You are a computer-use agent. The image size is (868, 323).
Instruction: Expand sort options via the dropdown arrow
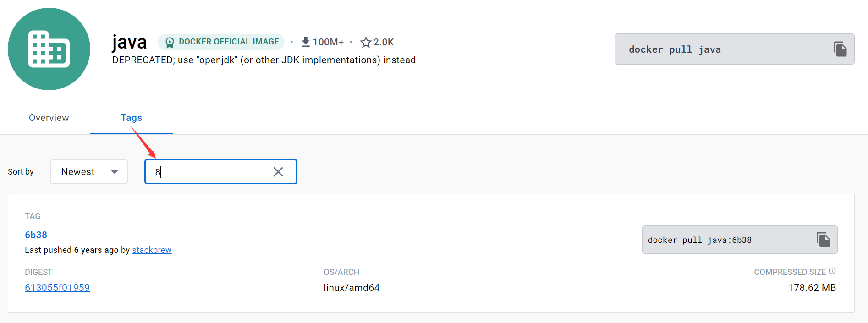coord(115,172)
